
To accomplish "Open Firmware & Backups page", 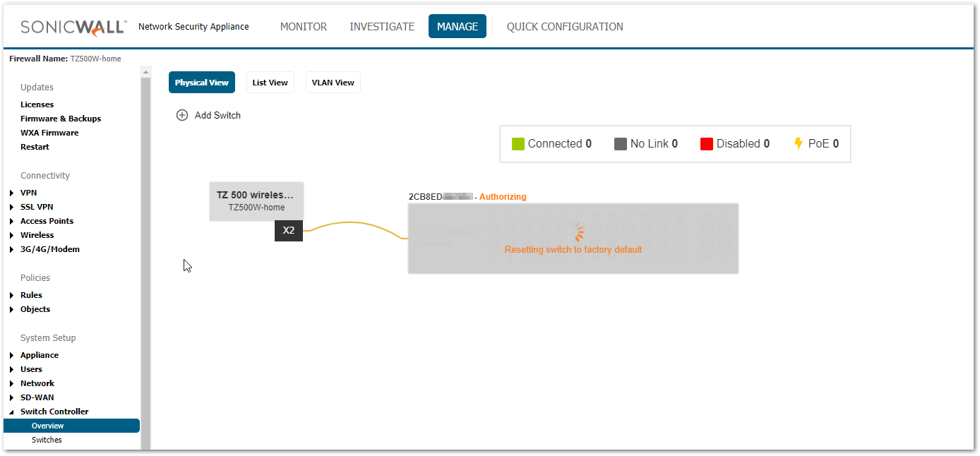I will coord(61,119).
